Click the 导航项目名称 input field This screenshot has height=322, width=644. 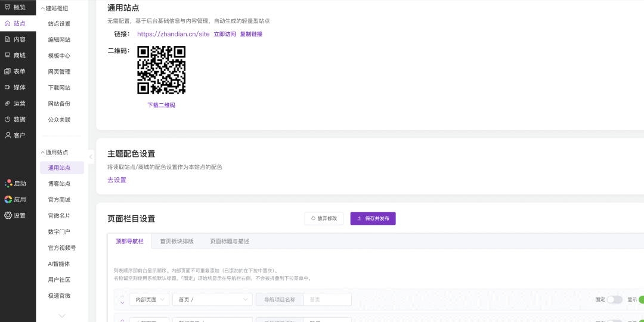click(327, 299)
